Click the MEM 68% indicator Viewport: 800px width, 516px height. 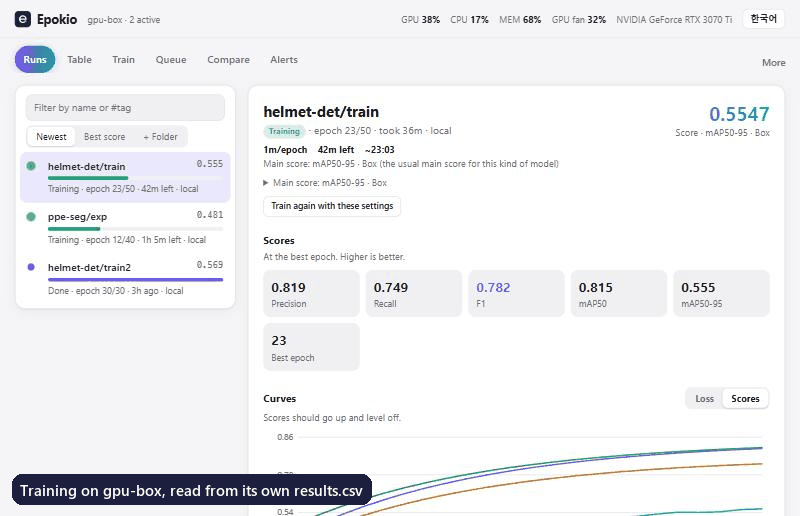click(x=520, y=20)
